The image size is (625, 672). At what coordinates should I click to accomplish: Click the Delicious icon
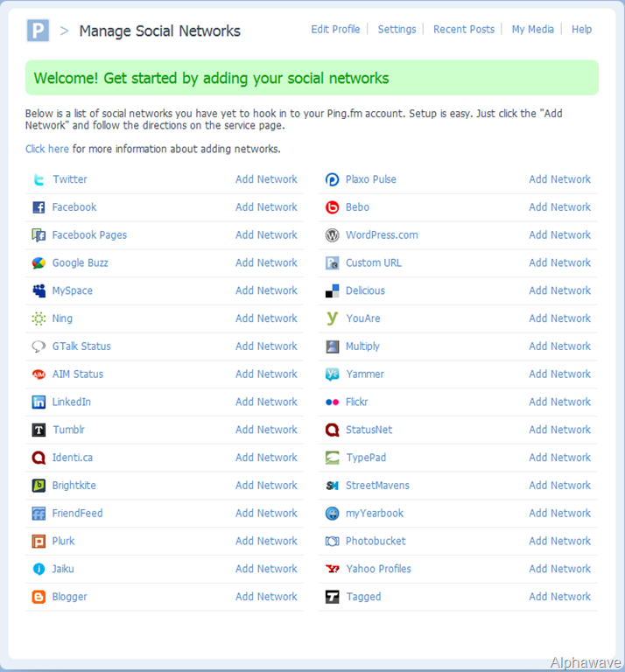tap(333, 291)
